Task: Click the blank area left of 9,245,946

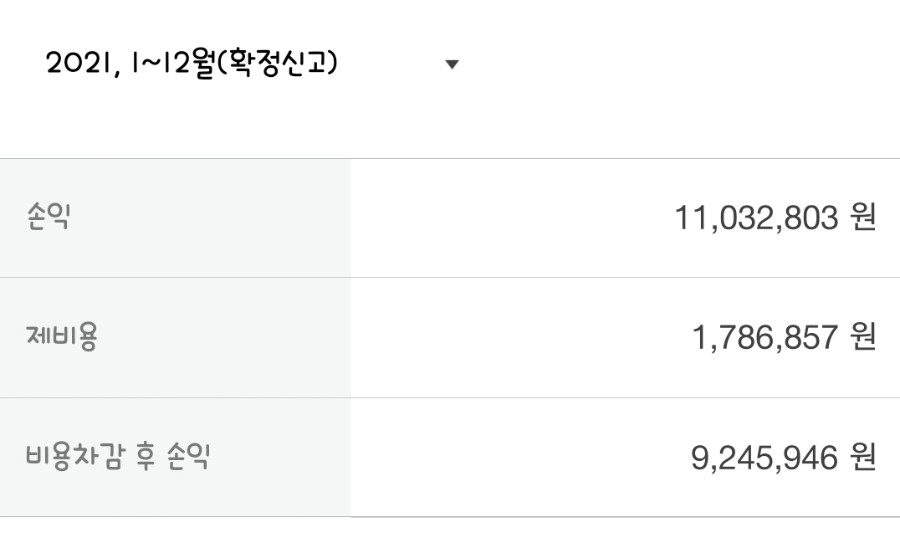Action: click(521, 457)
